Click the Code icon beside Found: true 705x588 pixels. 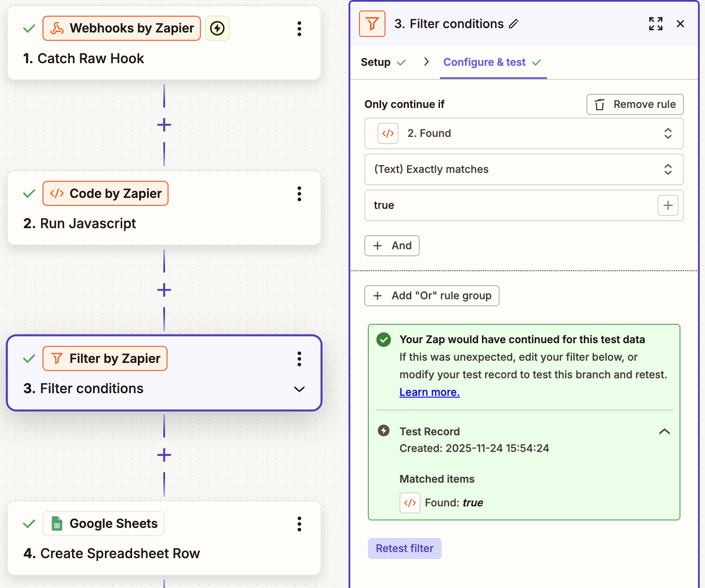click(x=410, y=503)
